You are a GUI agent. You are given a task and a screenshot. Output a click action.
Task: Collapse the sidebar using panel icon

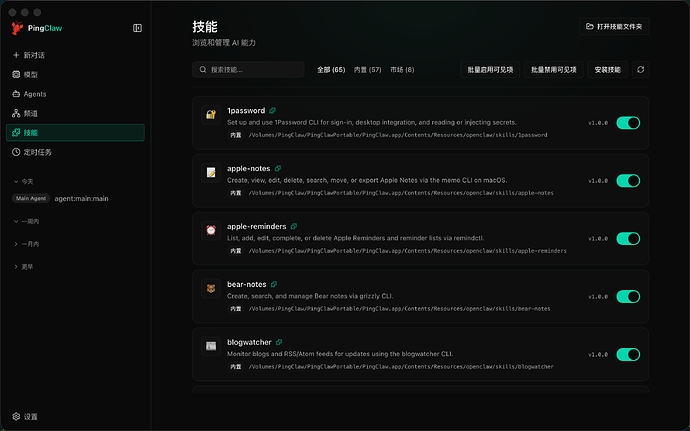click(137, 28)
